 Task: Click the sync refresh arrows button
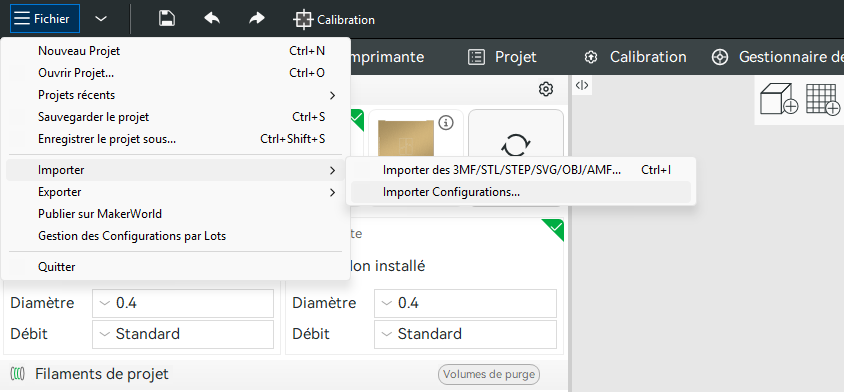click(516, 145)
